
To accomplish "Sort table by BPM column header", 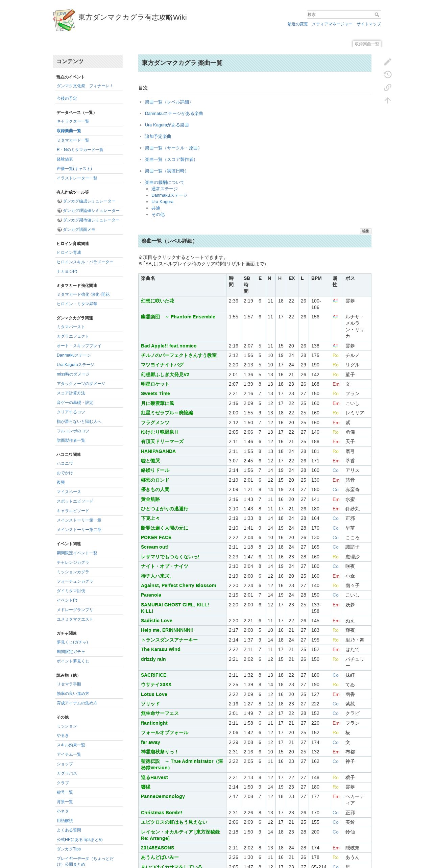I will pyautogui.click(x=319, y=285).
